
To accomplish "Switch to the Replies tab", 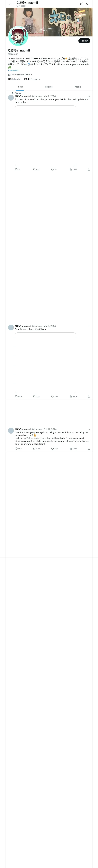I will pos(49,87).
